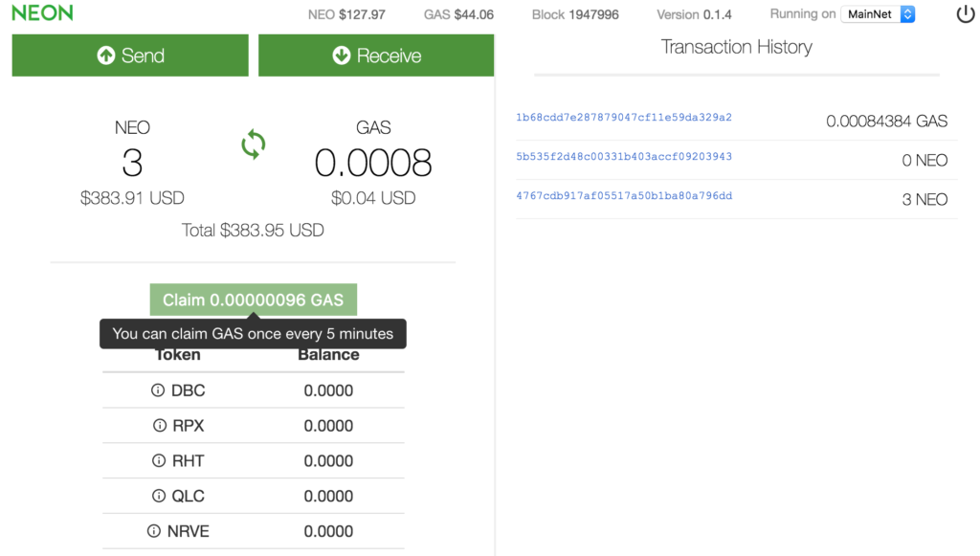Click the QLC balance 0.0000
This screenshot has width=980, height=556.
[x=328, y=496]
